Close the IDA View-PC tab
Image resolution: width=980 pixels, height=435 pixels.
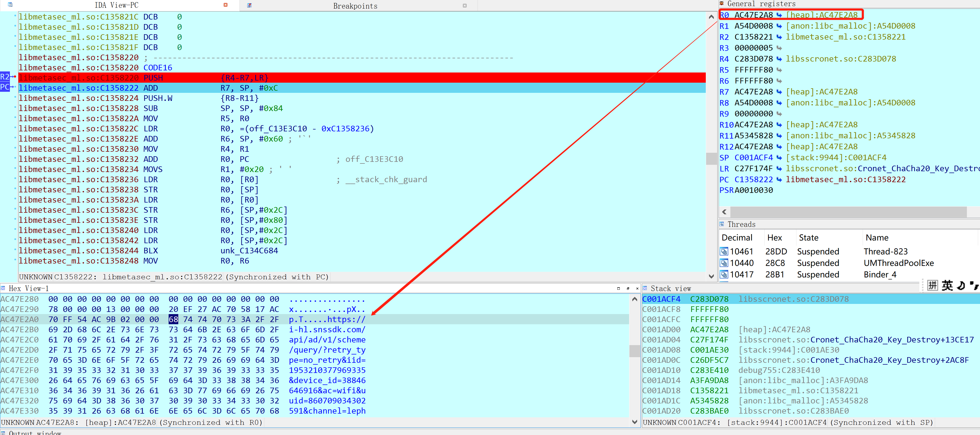pos(226,5)
